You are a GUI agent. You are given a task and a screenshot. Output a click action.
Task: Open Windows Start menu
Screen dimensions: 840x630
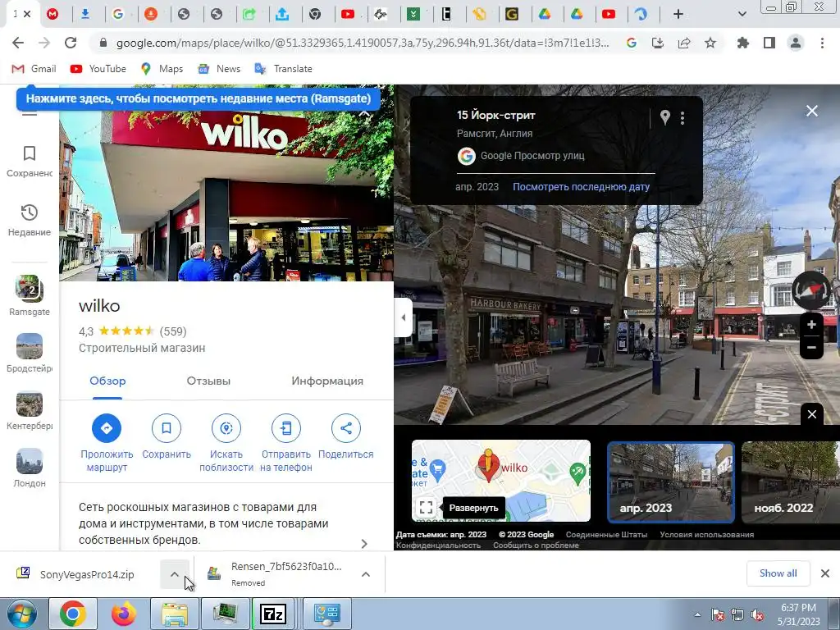[21, 614]
